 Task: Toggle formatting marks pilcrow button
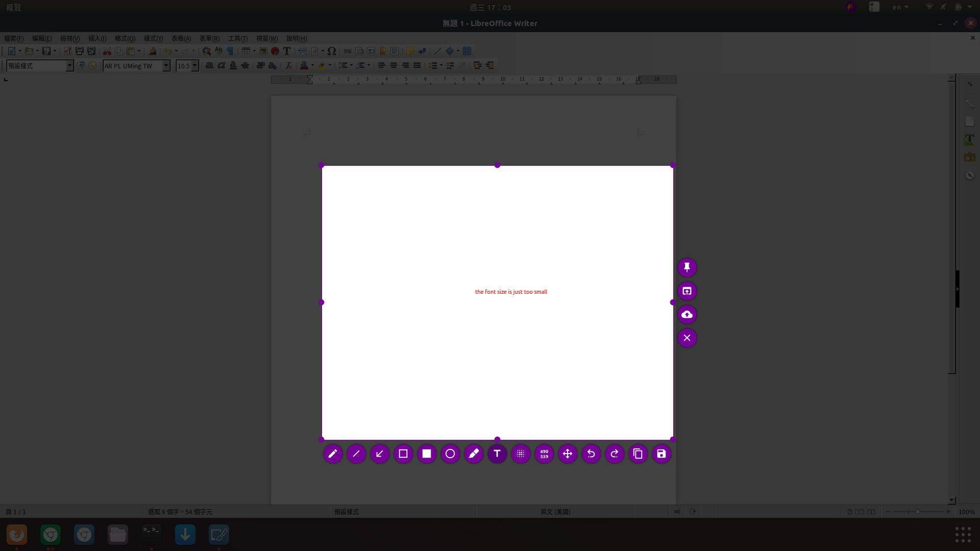[230, 51]
